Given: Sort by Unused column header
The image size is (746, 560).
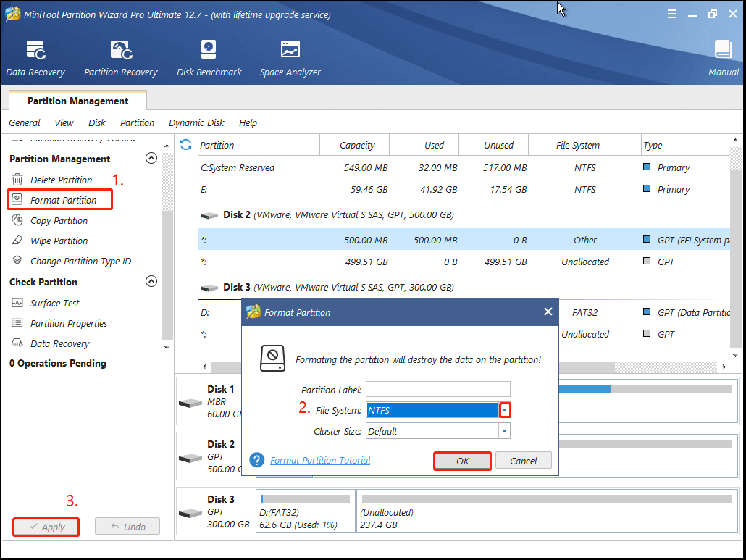Looking at the screenshot, I should [x=493, y=145].
